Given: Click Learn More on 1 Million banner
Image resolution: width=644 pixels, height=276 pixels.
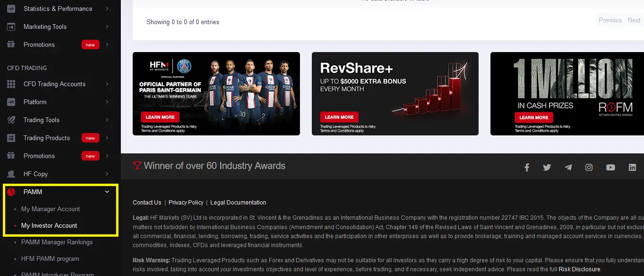Looking at the screenshot, I should tap(534, 117).
